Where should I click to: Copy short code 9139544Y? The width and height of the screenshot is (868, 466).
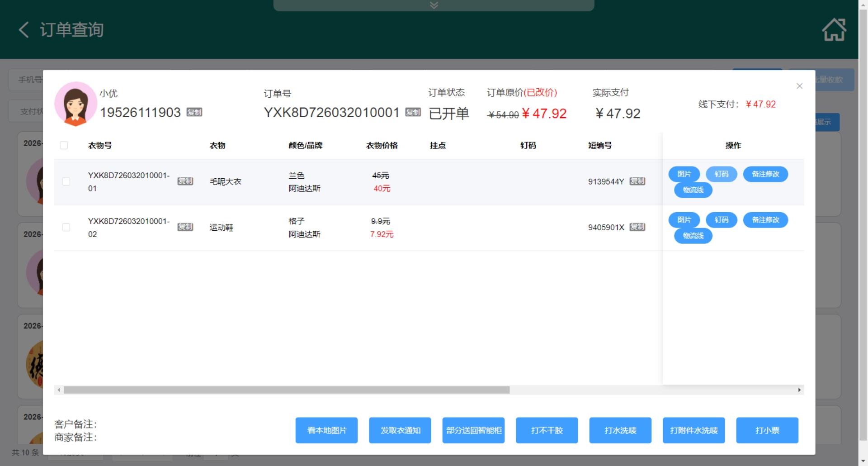click(x=637, y=181)
